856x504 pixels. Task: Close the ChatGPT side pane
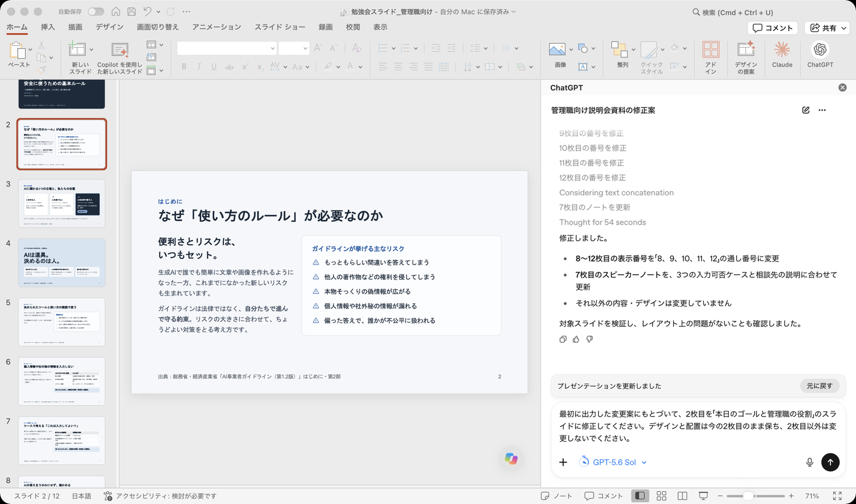843,87
